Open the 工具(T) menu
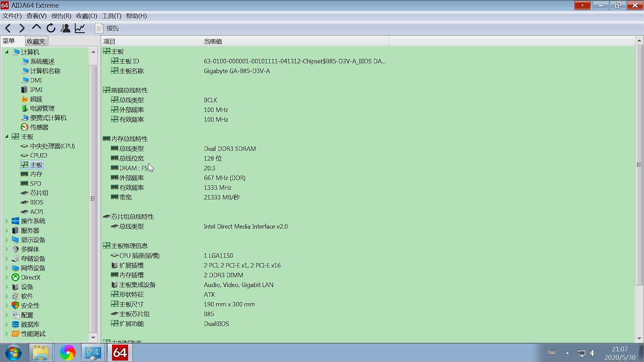Viewport: 644px width, 362px height. (x=111, y=16)
